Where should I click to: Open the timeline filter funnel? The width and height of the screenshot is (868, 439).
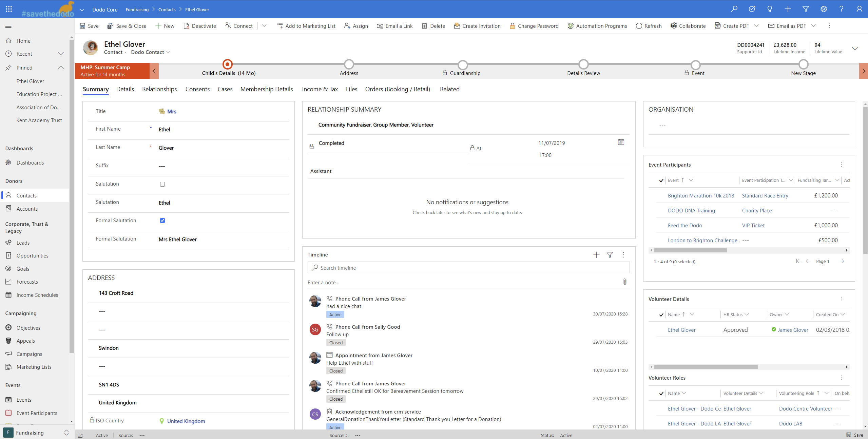point(610,255)
